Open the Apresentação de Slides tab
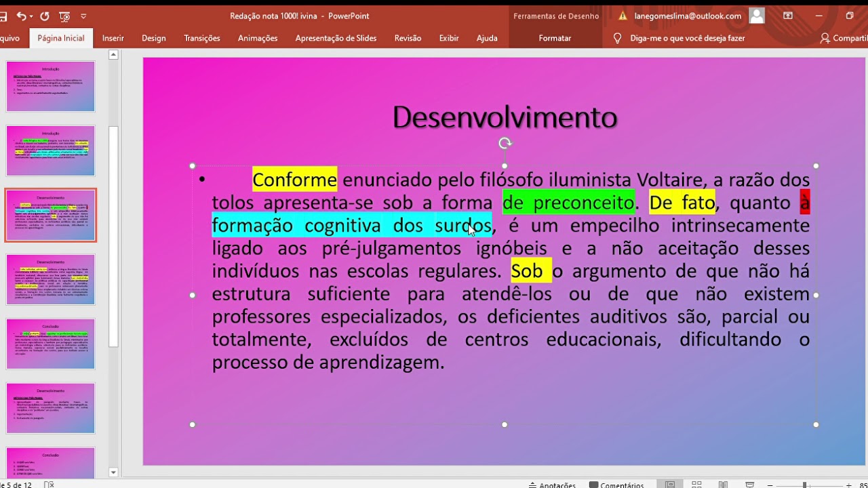The image size is (868, 488). [x=336, y=39]
